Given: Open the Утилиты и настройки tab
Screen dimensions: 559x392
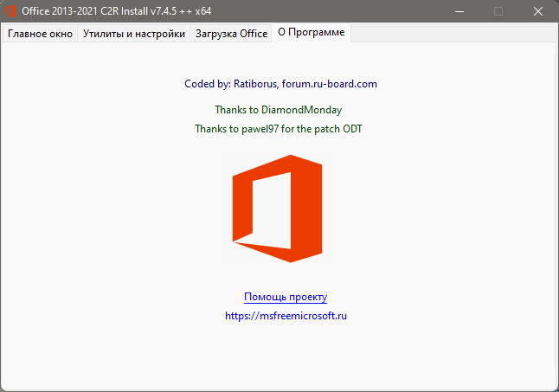Looking at the screenshot, I should [x=134, y=34].
